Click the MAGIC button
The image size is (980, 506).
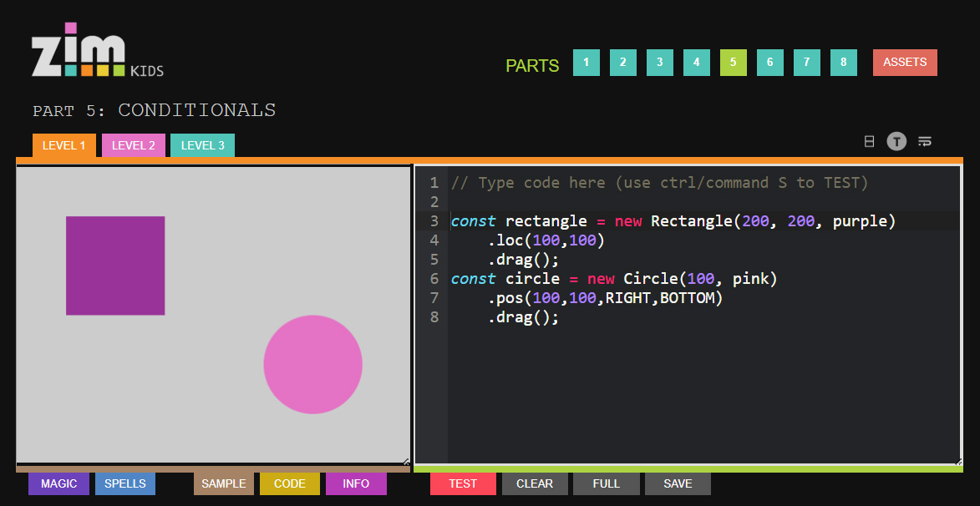tap(58, 483)
